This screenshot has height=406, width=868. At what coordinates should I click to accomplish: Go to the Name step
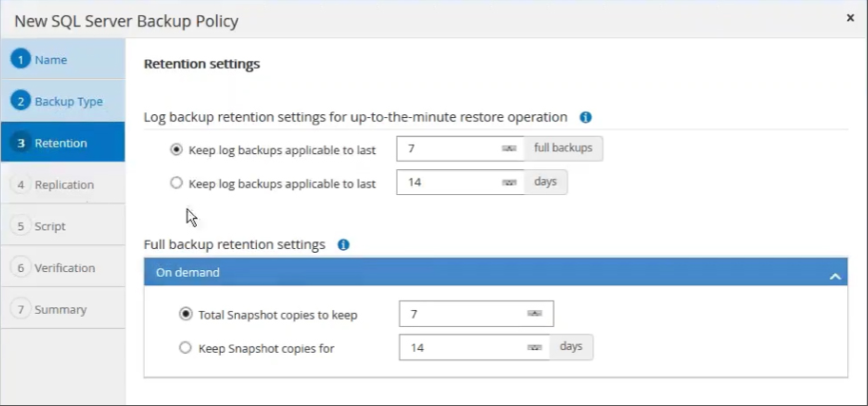point(50,60)
